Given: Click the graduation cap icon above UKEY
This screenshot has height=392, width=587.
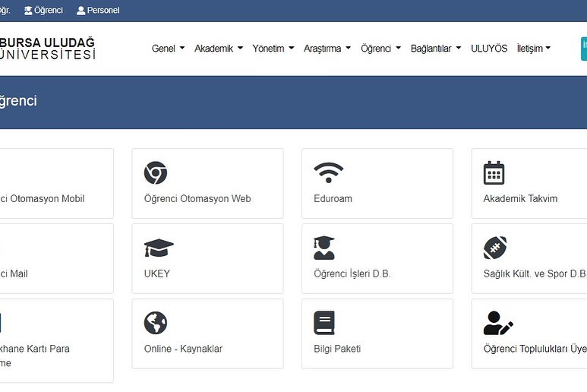Looking at the screenshot, I should pos(159,248).
